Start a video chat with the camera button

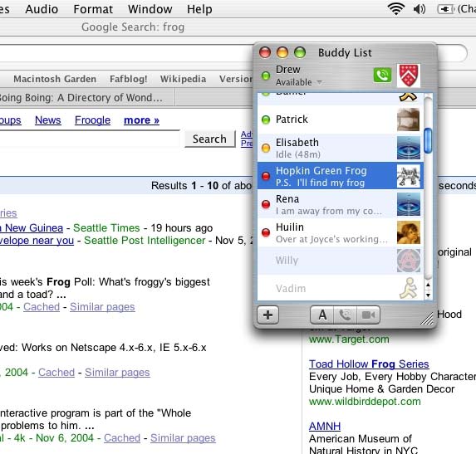368,315
